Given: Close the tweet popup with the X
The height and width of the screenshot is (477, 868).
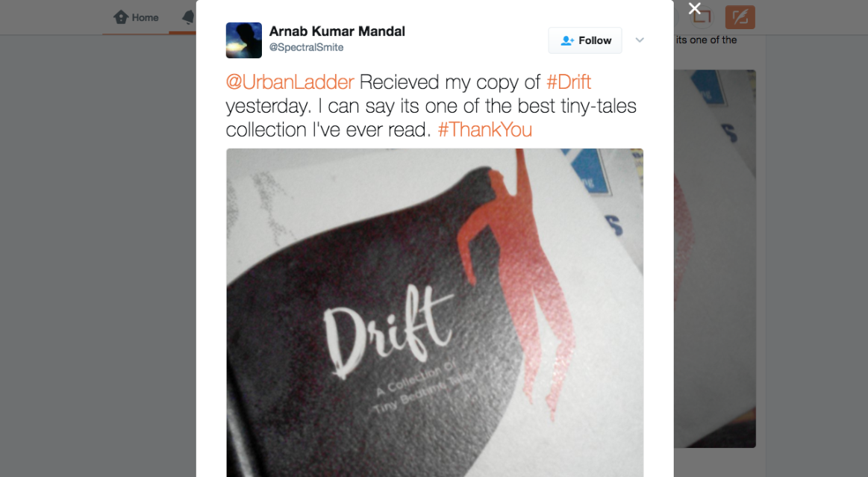Looking at the screenshot, I should point(695,8).
